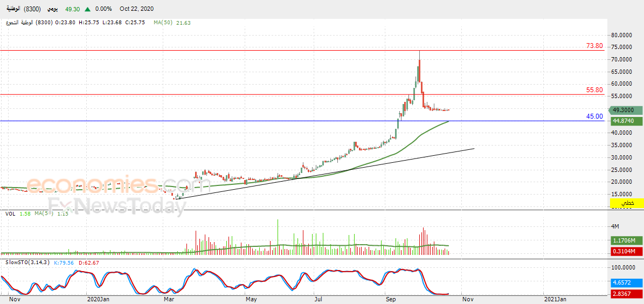Click the 100.0000 stochastic axis label

(624, 267)
